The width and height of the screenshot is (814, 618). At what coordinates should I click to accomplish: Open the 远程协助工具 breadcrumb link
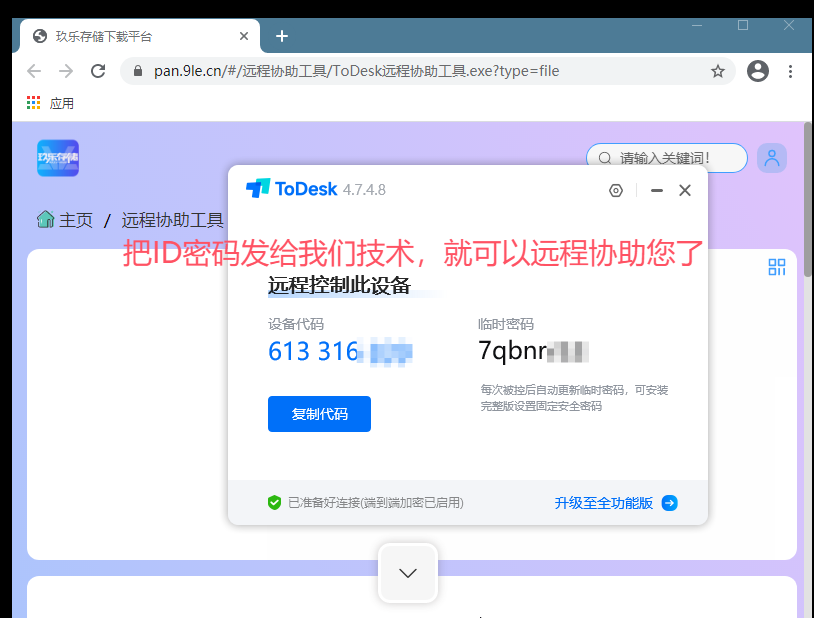pos(173,220)
